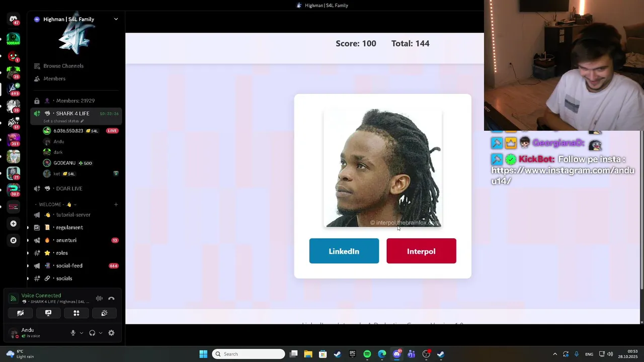This screenshot has height=362, width=644.
Task: Choose the Interpol answer button
Action: point(421,251)
